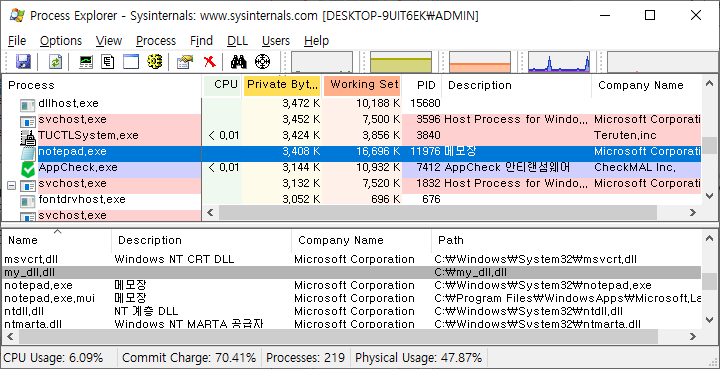Sort by the Process column header
The height and width of the screenshot is (369, 720).
click(102, 85)
